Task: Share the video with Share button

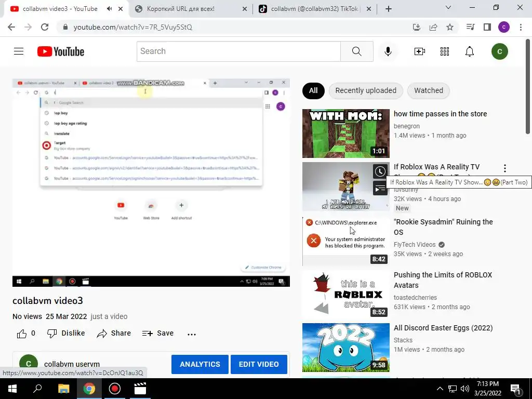Action: pos(114,333)
